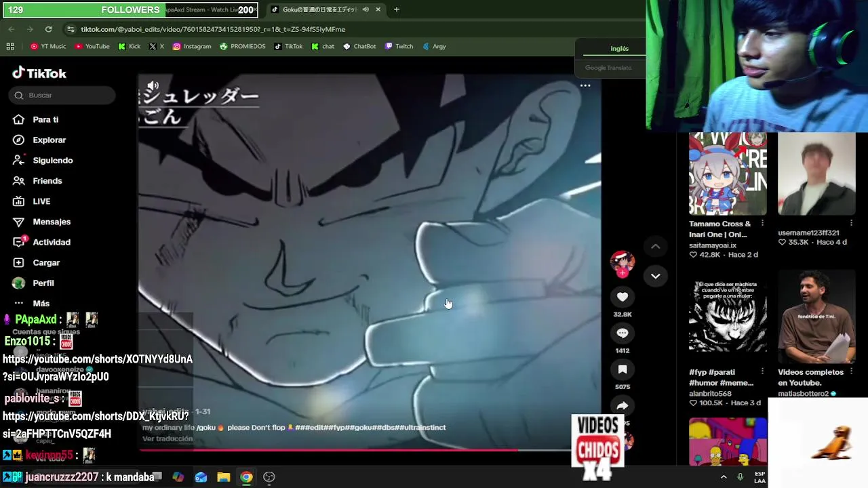
Task: Open username123ff321 video thumbnail
Action: 816,174
